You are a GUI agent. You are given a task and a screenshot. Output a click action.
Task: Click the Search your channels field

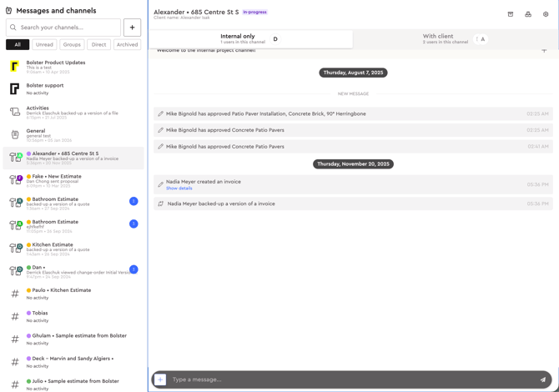click(68, 28)
